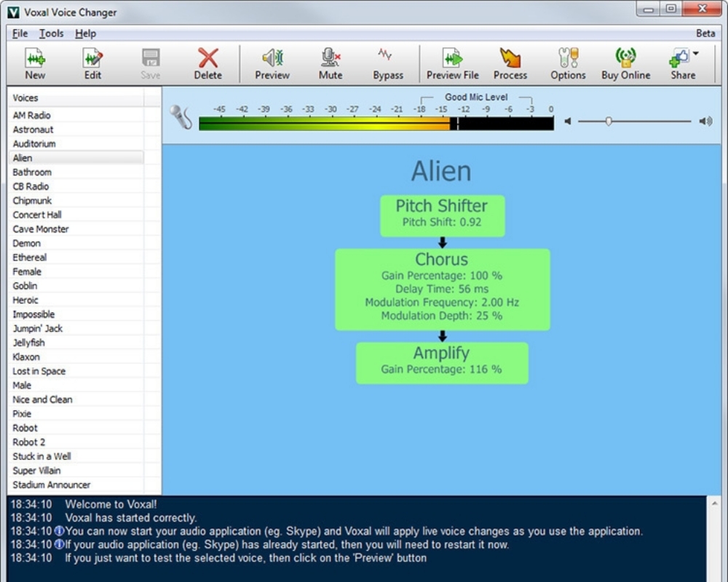Expand the Share dropdown arrow
The height and width of the screenshot is (582, 728).
tap(696, 53)
